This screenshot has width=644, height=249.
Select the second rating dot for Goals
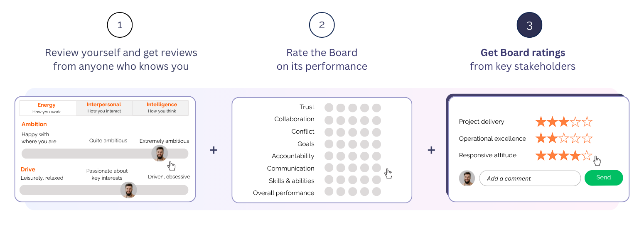pos(341,144)
